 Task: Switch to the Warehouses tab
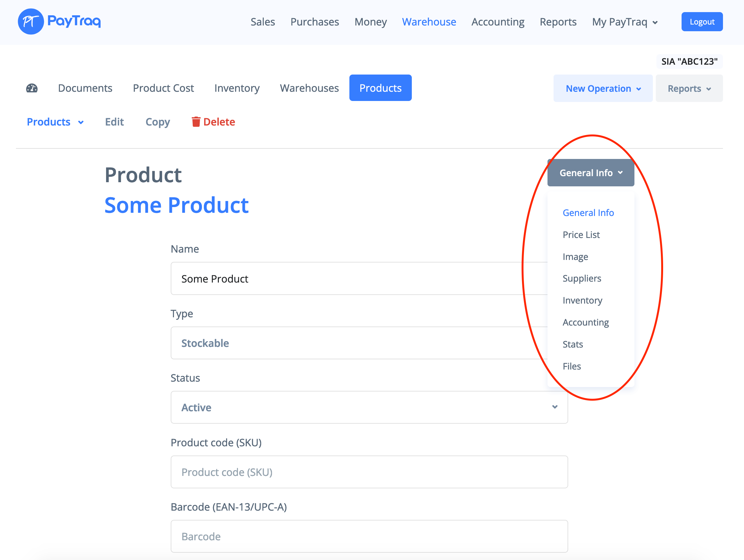pyautogui.click(x=309, y=88)
